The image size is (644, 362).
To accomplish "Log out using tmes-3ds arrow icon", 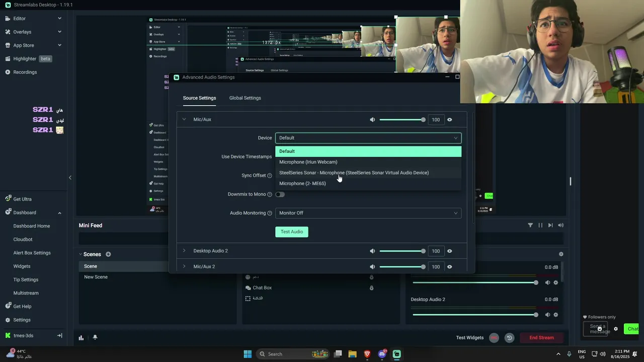I will [x=59, y=335].
